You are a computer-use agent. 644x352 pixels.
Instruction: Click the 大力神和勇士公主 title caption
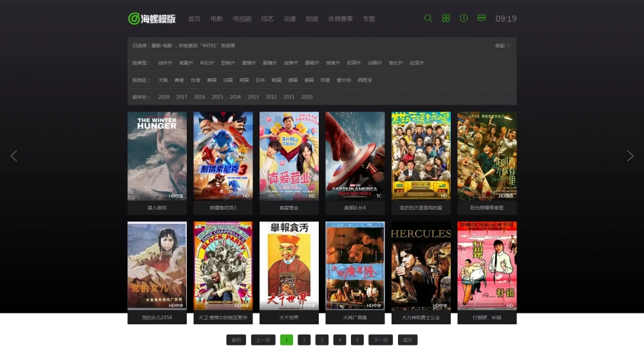[x=421, y=317]
